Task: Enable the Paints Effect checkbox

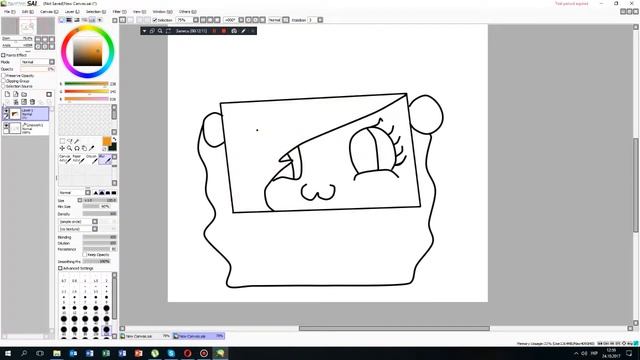Action: click(x=3, y=55)
